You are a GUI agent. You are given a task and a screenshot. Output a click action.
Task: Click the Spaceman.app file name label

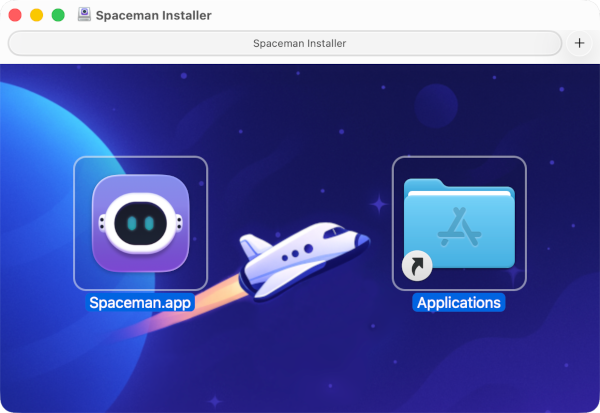coord(140,302)
